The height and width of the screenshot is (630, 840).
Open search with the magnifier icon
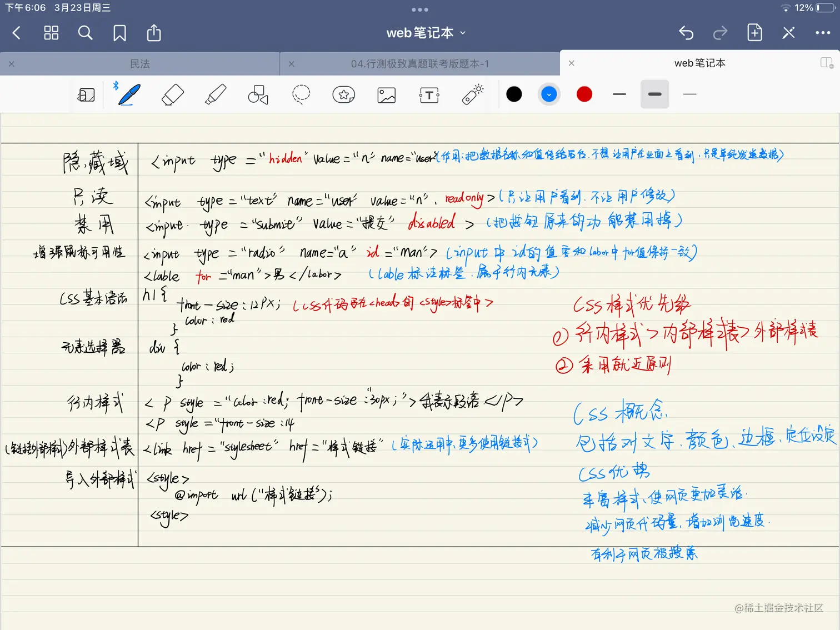[85, 33]
